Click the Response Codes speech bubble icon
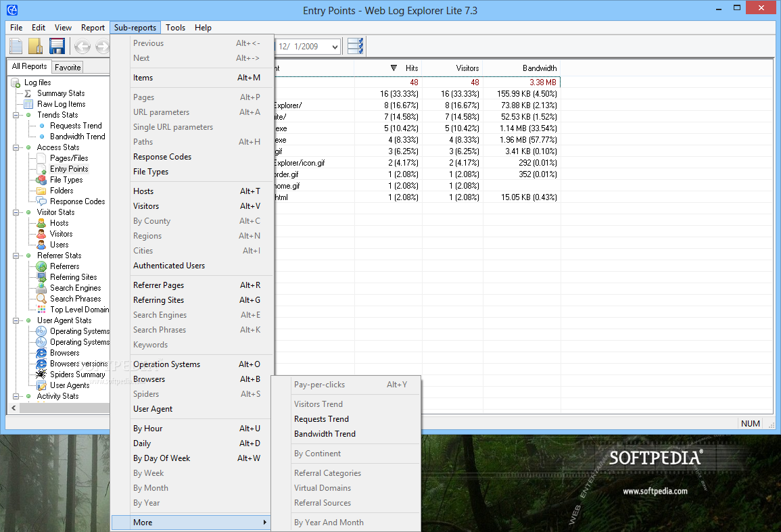 coord(42,201)
